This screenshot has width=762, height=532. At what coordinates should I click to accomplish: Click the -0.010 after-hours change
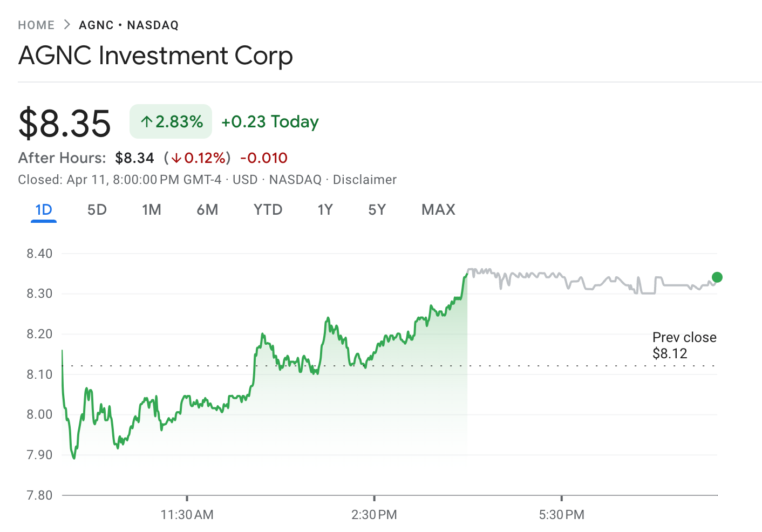tap(264, 158)
